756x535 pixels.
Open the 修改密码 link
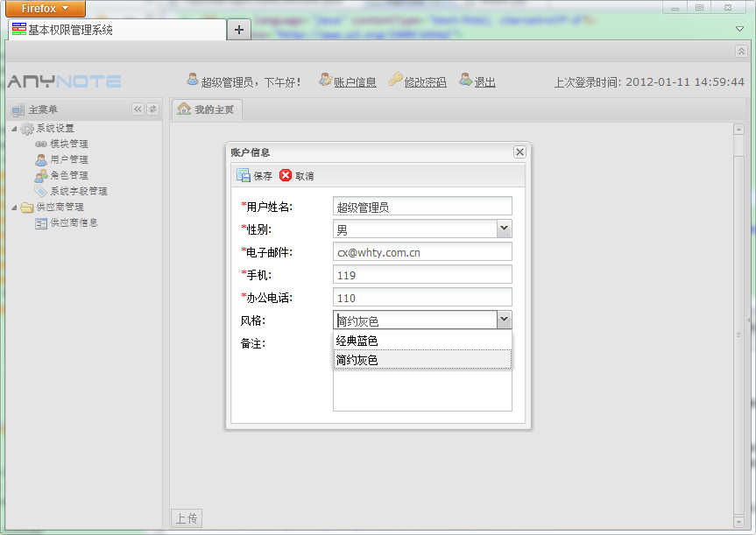click(x=425, y=82)
